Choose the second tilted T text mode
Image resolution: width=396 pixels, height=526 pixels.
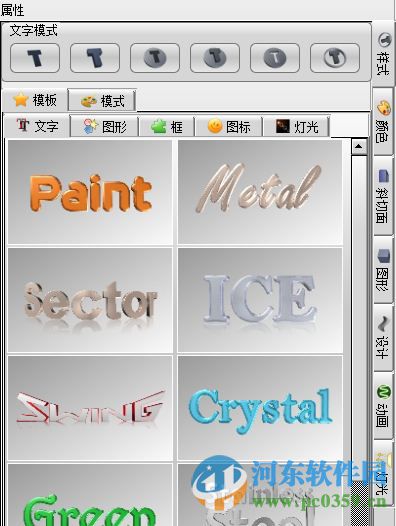click(x=95, y=58)
